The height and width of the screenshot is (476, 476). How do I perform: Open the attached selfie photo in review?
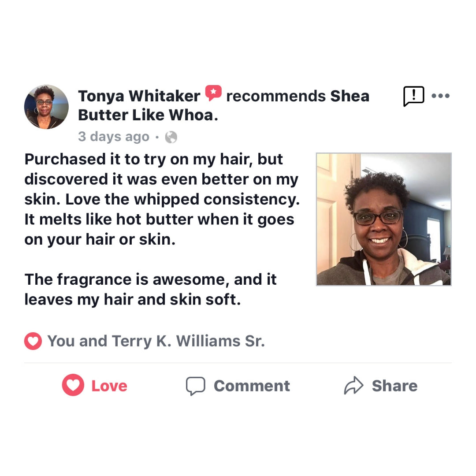point(384,219)
